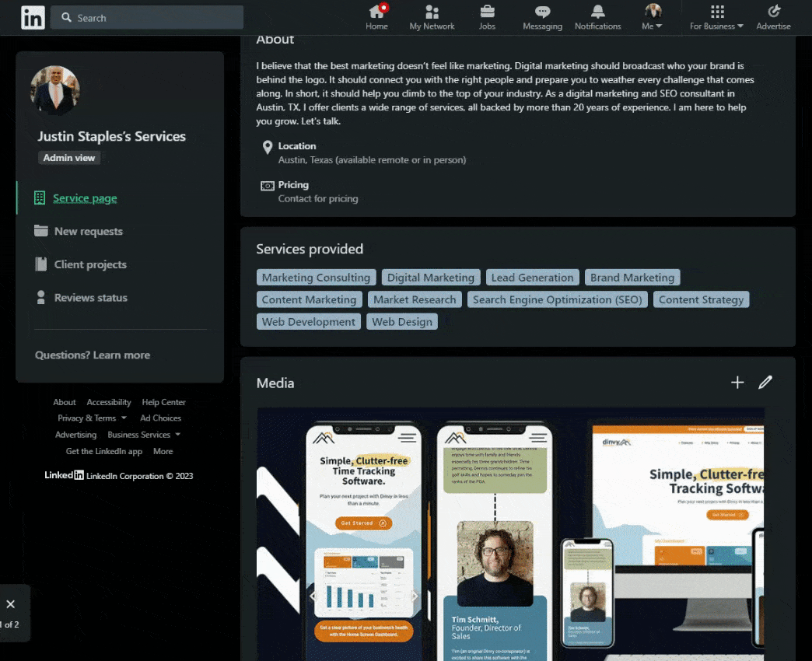Click the LinkedIn logo icon
812x661 pixels.
tap(33, 18)
